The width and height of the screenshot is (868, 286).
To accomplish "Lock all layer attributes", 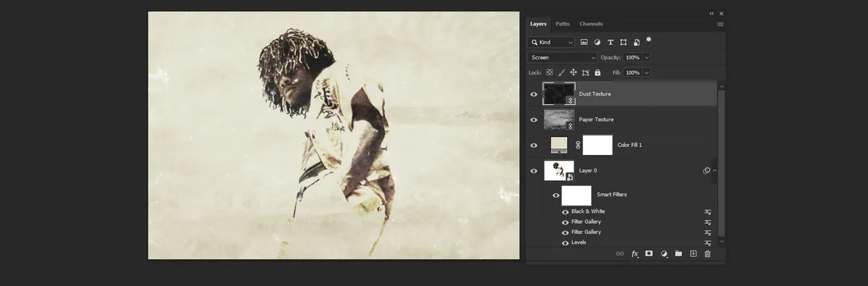I will (x=597, y=72).
